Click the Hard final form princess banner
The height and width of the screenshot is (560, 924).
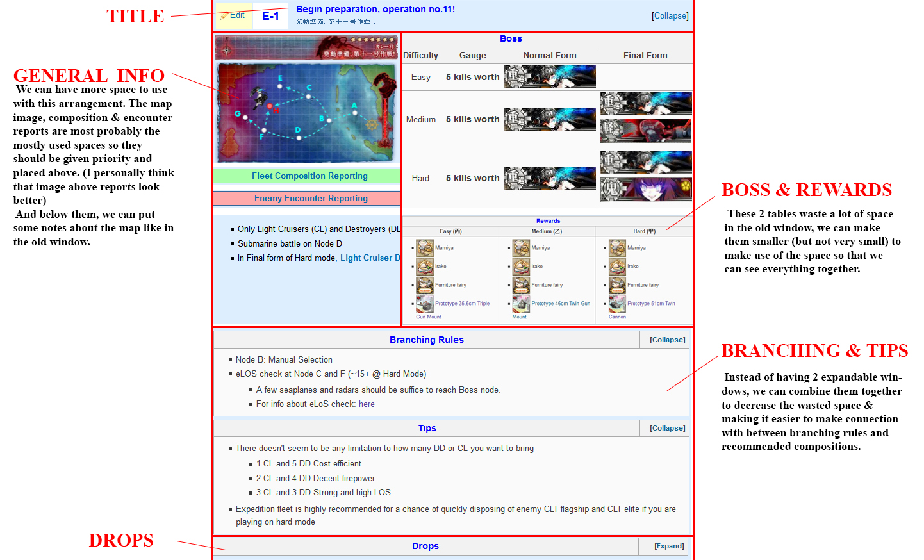645,190
